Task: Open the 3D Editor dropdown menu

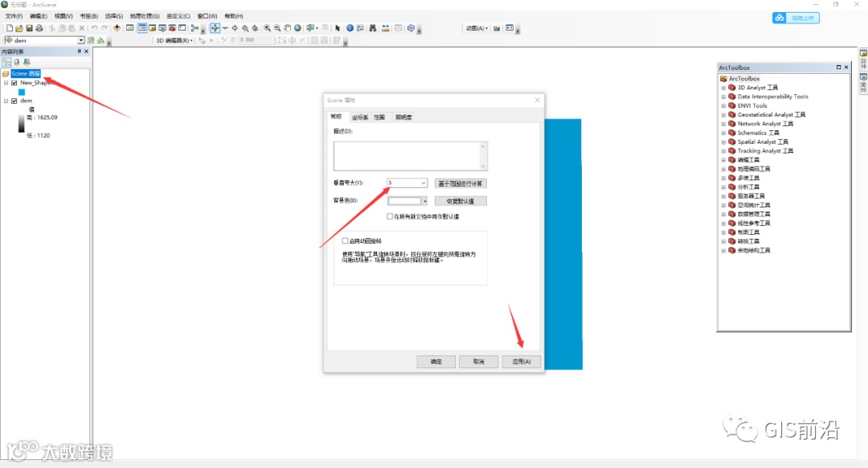Action: pos(174,40)
